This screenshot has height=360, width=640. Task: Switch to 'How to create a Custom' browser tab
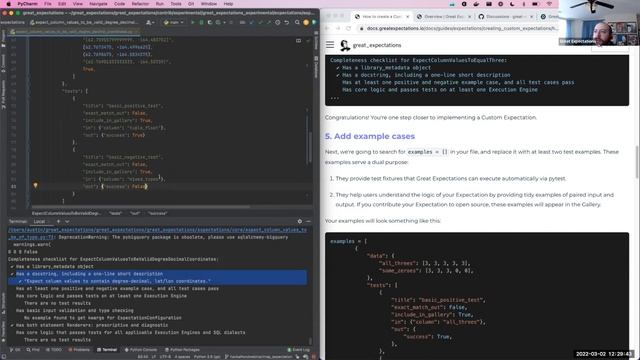tap(381, 17)
